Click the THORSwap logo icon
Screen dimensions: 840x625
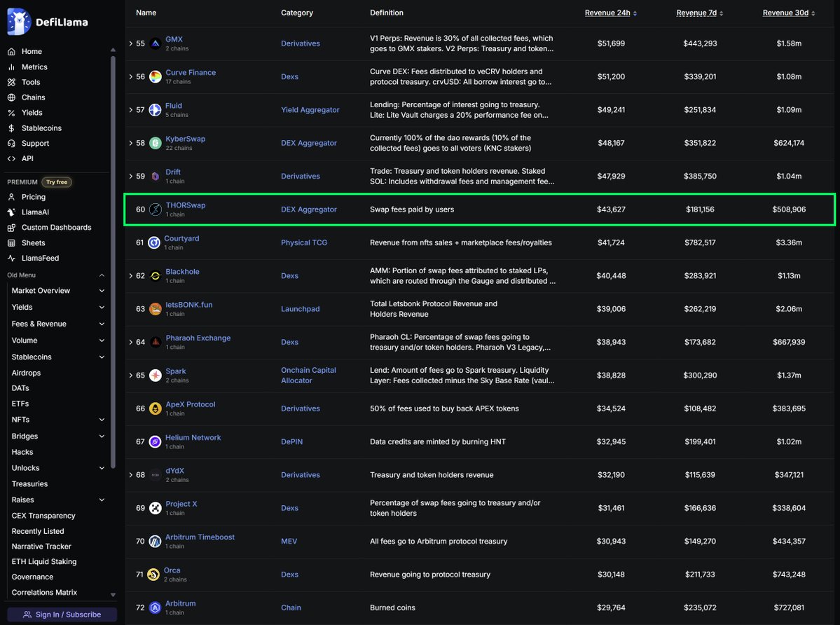tap(156, 210)
